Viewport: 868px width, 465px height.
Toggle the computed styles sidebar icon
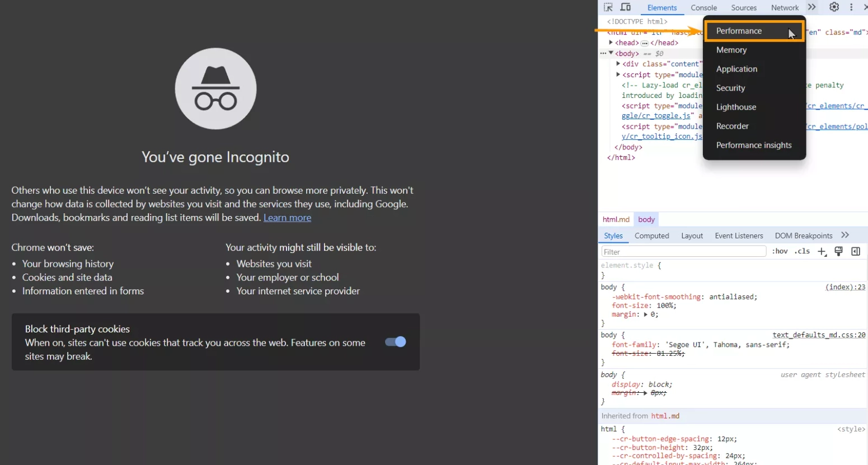click(856, 251)
